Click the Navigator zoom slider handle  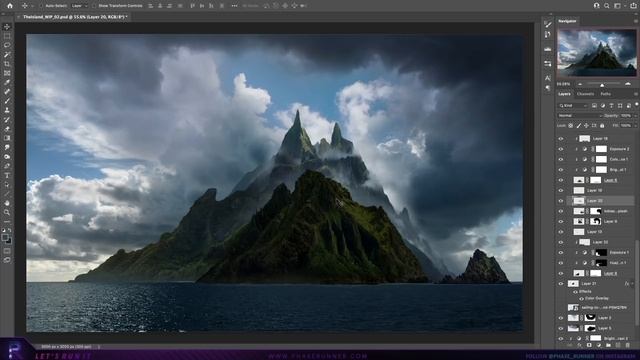(x=602, y=85)
